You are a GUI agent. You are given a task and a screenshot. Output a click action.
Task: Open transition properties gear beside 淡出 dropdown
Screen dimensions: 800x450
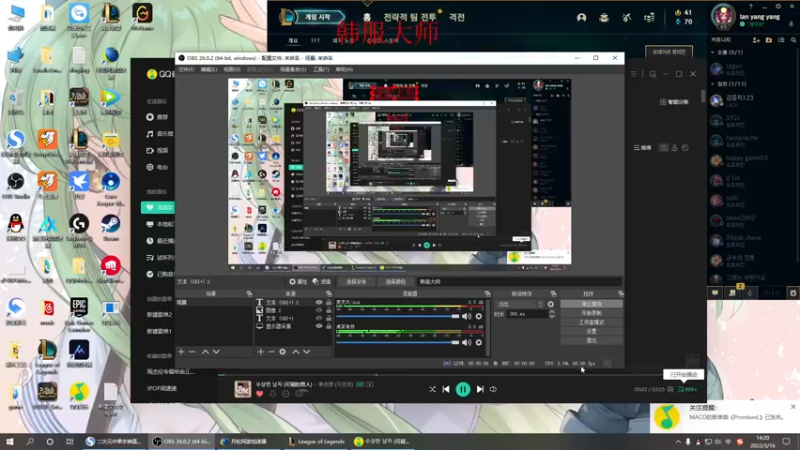[x=551, y=304]
